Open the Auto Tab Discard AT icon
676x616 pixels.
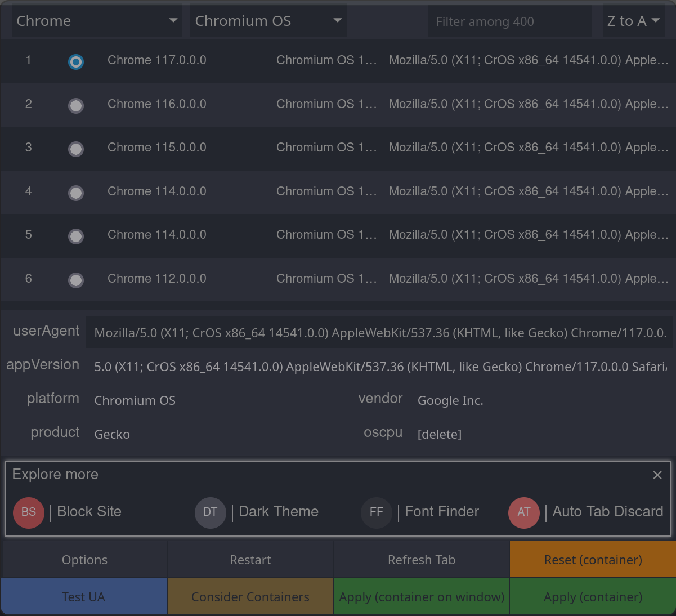point(524,512)
